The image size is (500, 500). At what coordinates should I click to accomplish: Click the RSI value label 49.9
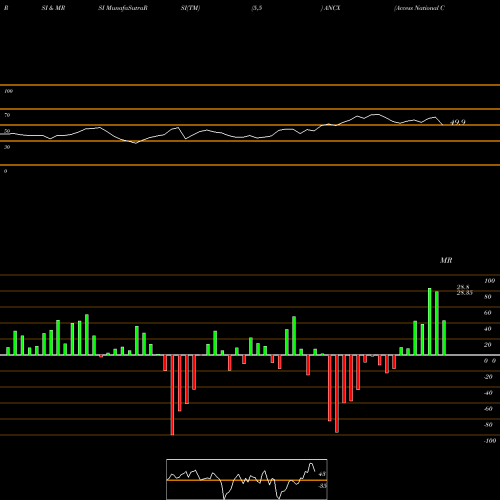[x=458, y=122]
